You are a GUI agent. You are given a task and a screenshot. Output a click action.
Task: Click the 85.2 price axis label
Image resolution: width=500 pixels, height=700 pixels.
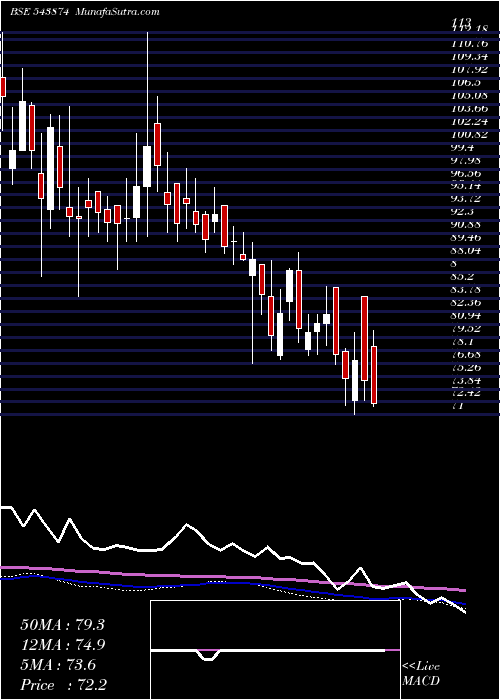462,277
